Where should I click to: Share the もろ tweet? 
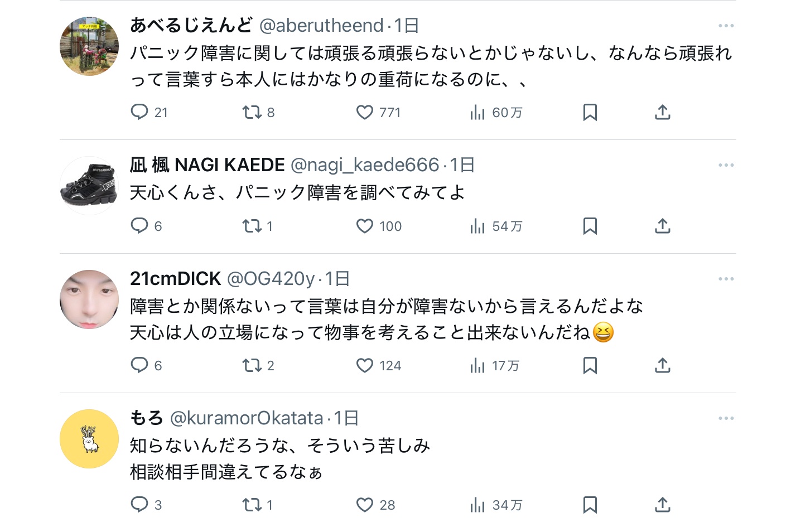(662, 505)
